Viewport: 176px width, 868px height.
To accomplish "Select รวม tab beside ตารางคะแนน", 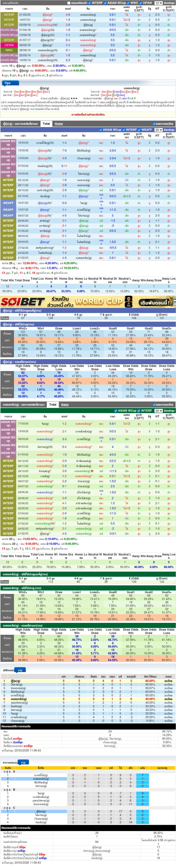I will pyautogui.click(x=23, y=763).
